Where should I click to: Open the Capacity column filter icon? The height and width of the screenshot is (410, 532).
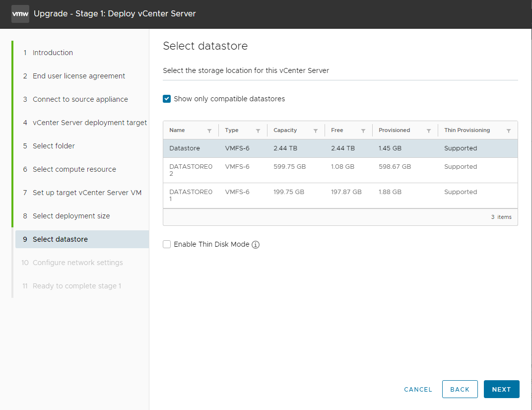pyautogui.click(x=316, y=131)
